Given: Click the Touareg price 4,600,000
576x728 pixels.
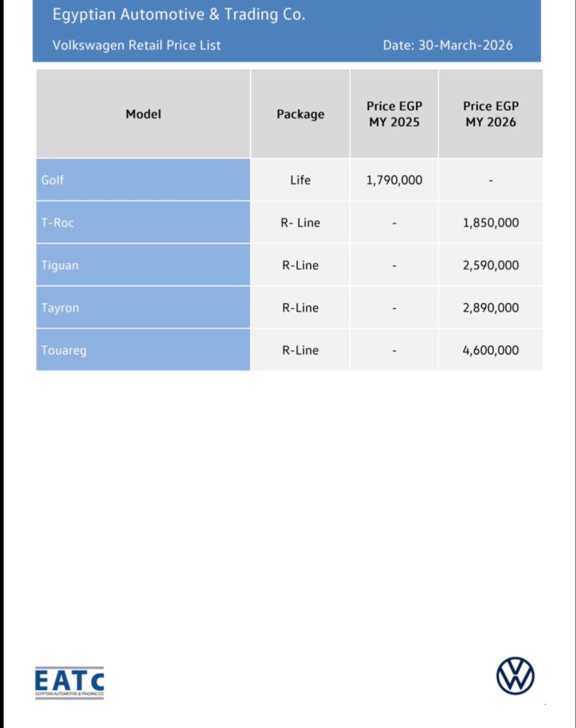Looking at the screenshot, I should 491,350.
